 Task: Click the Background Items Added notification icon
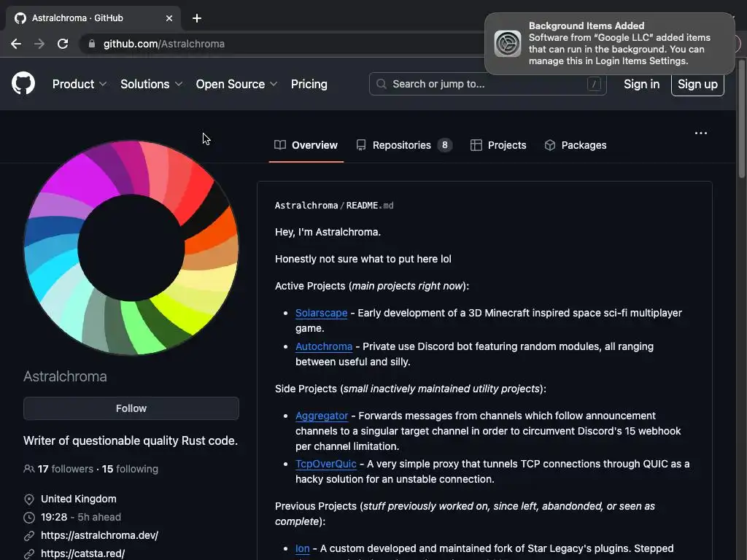[508, 43]
